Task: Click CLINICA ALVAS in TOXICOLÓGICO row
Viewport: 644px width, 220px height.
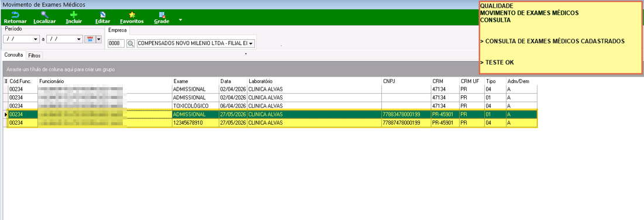Action: [x=314, y=106]
